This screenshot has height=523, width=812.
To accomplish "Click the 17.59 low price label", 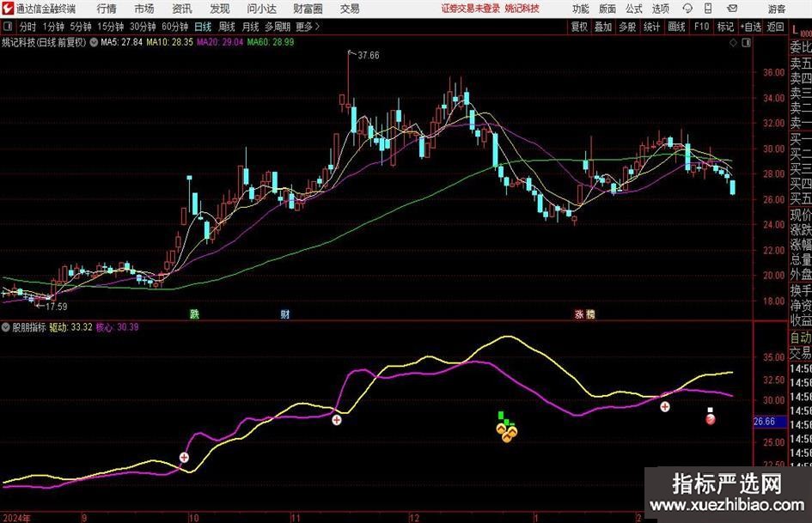I will (x=57, y=307).
